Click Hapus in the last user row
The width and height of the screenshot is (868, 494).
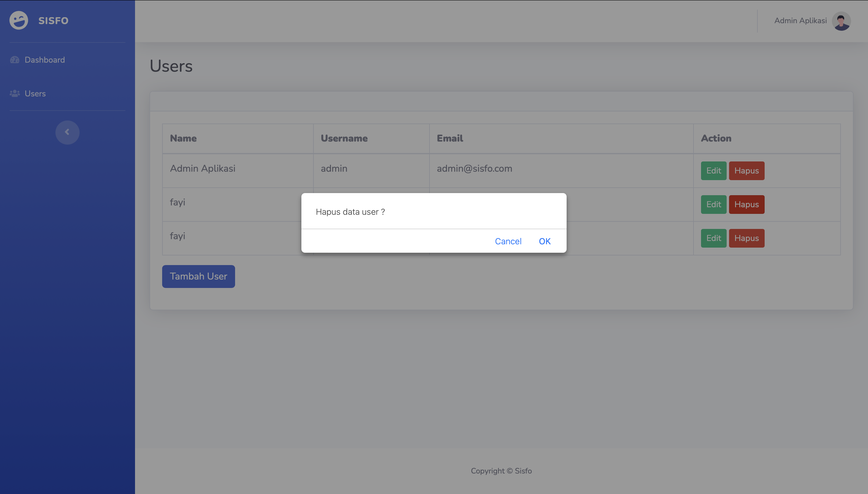[x=746, y=238]
